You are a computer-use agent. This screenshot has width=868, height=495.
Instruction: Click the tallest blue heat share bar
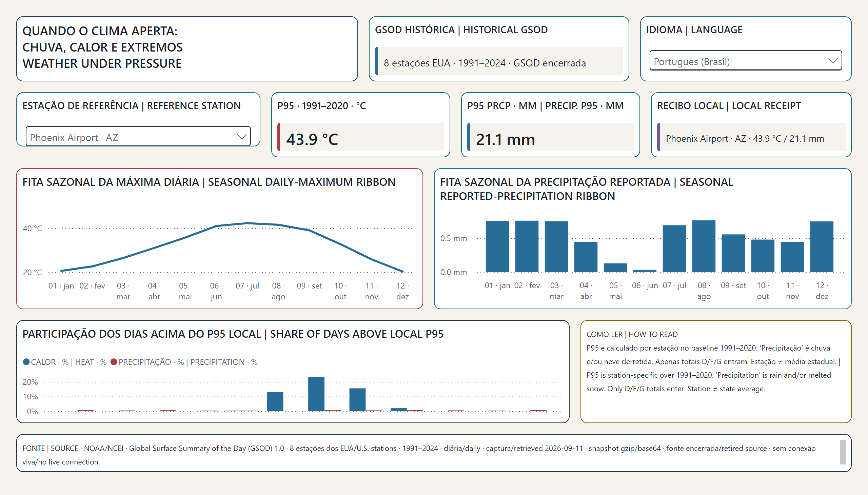tap(316, 394)
